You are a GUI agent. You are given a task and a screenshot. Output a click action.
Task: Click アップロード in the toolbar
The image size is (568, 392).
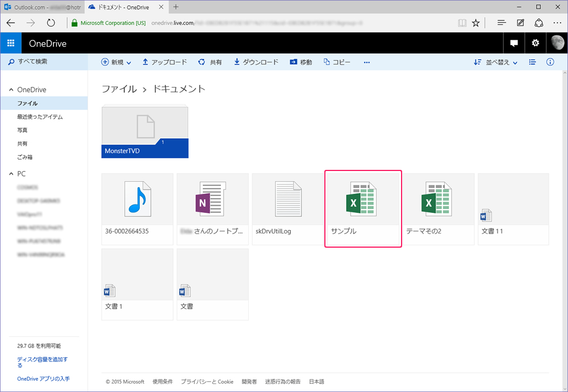165,62
